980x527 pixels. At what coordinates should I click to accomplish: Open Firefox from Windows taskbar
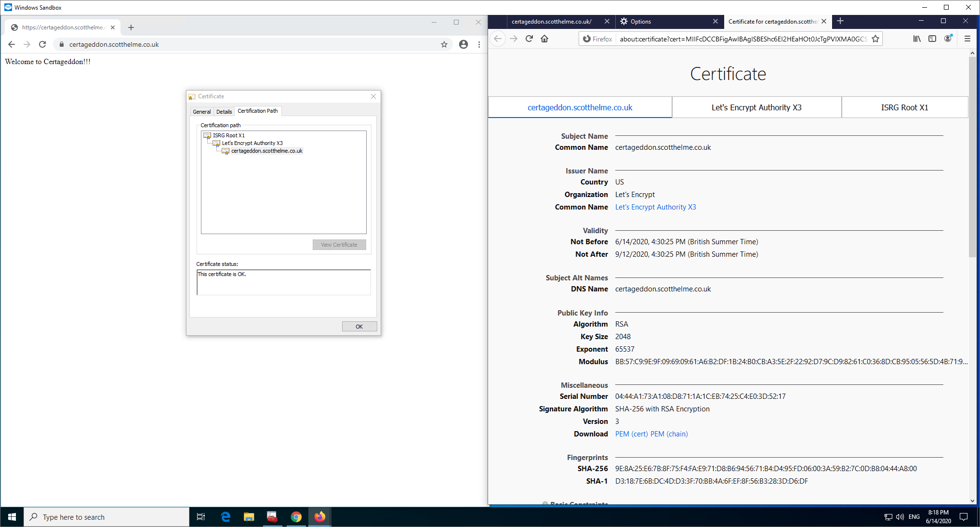click(x=319, y=517)
